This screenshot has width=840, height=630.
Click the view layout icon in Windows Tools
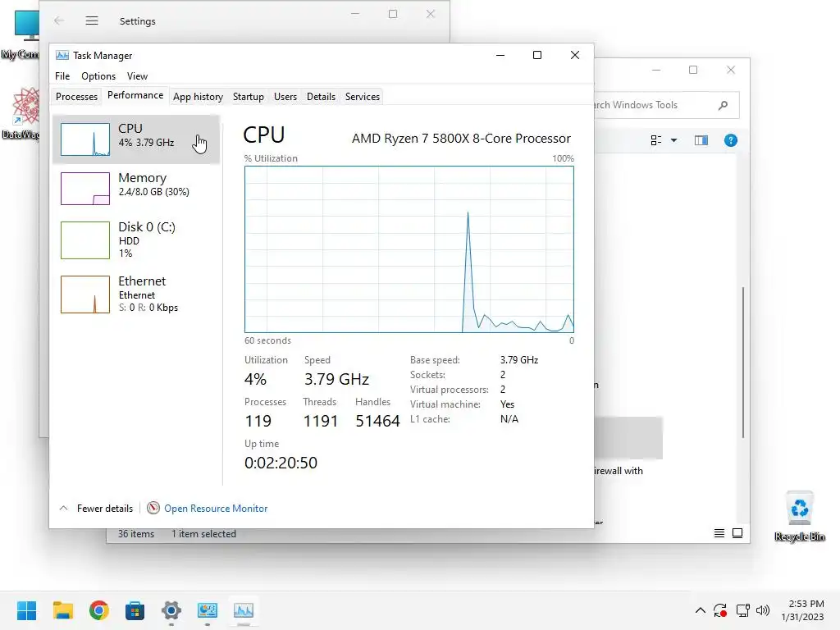click(655, 140)
